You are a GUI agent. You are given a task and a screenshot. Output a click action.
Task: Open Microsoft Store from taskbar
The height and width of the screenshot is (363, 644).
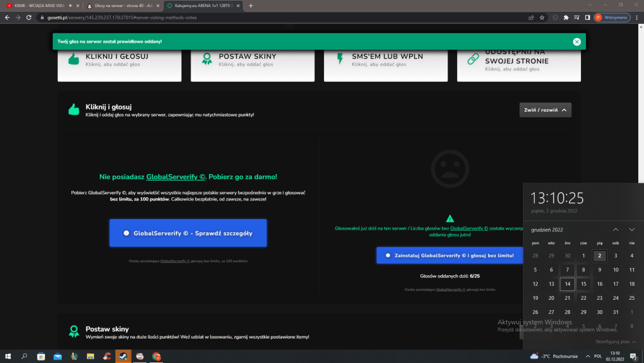coord(41,357)
